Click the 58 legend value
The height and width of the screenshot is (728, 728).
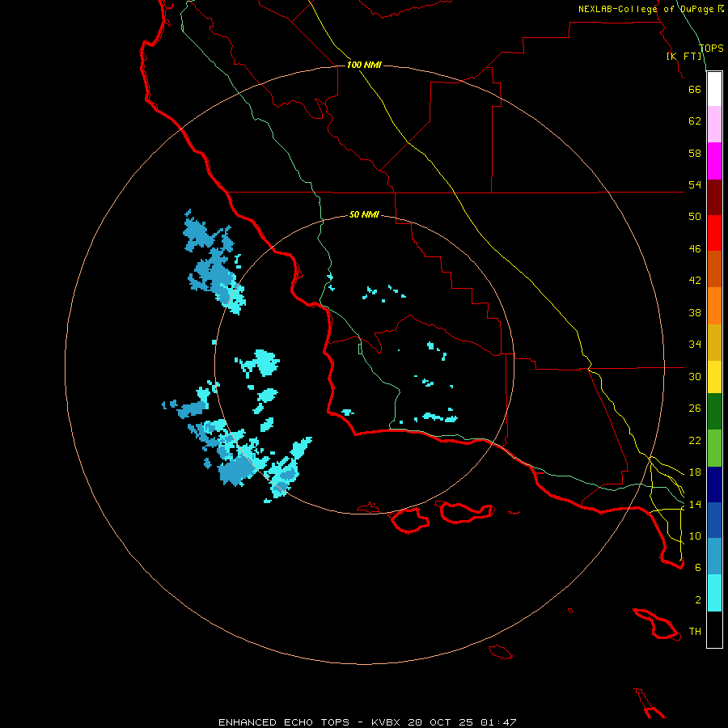pyautogui.click(x=695, y=153)
